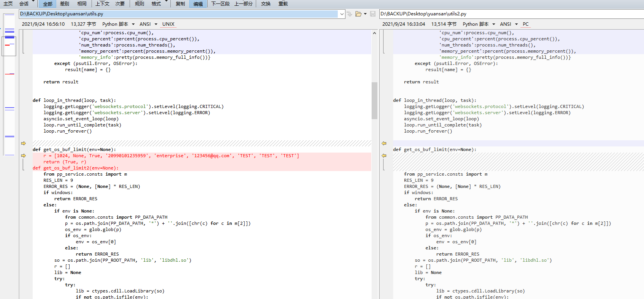Open the 会话 (Session) menu
644x299 pixels.
tap(24, 4)
